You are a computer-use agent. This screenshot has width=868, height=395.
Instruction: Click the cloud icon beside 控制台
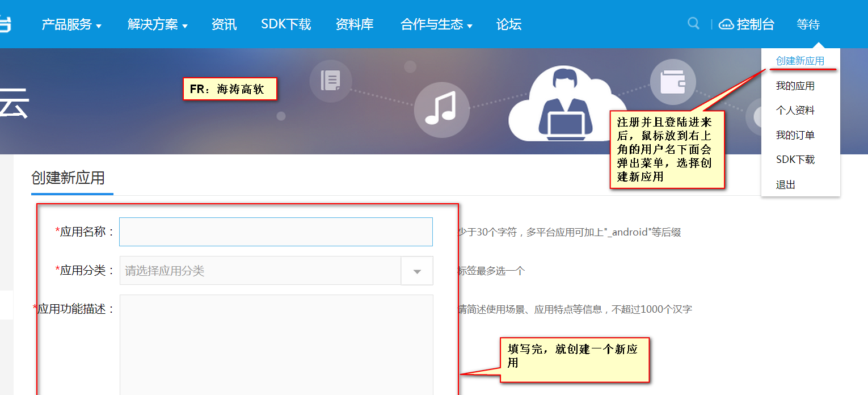pyautogui.click(x=726, y=23)
